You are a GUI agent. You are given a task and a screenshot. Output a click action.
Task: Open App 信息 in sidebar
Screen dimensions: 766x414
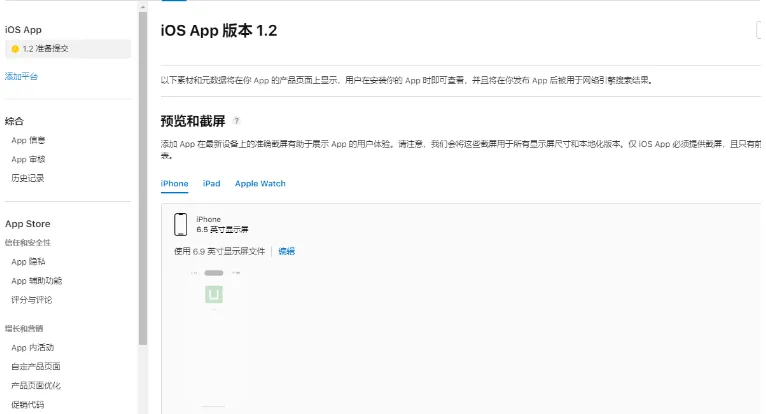point(28,140)
